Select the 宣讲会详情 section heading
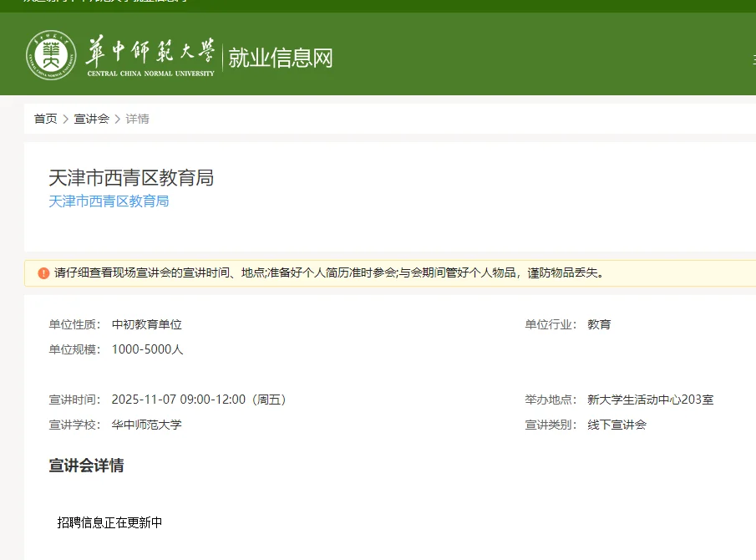756x560 pixels. (86, 466)
